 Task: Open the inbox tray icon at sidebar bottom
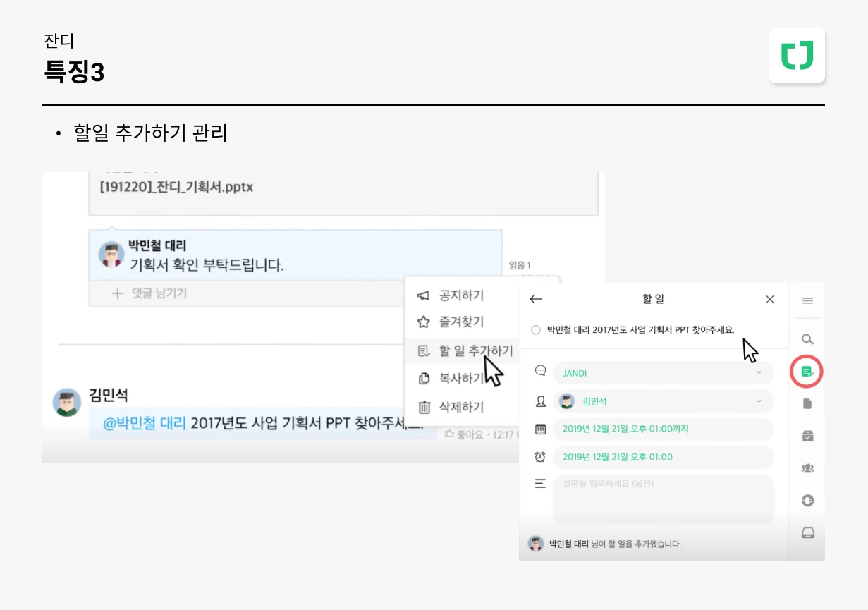[x=808, y=532]
